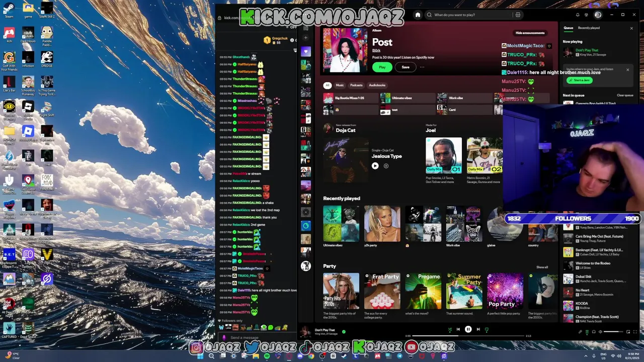This screenshot has width=644, height=362.
Task: Open more options for Post album
Action: tap(422, 67)
